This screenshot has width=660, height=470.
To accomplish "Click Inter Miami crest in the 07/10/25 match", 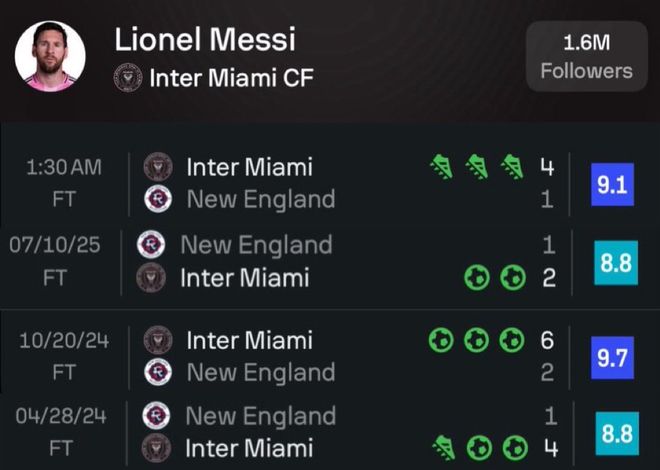I will click(151, 277).
